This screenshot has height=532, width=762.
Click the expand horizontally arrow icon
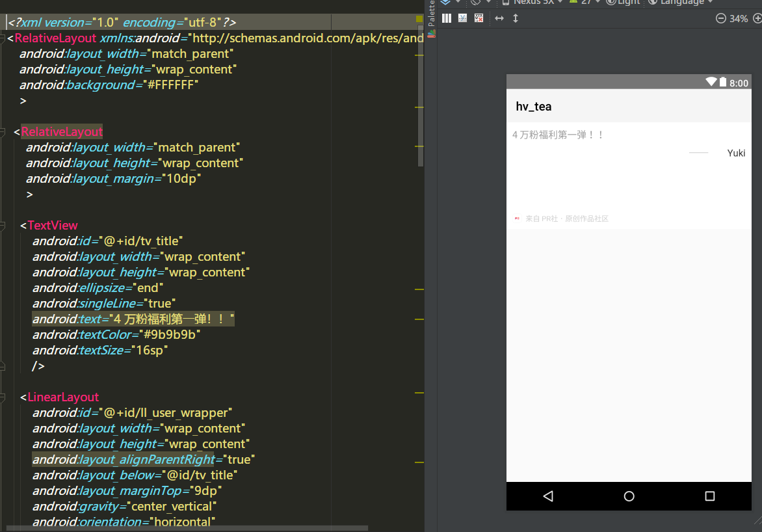[499, 18]
